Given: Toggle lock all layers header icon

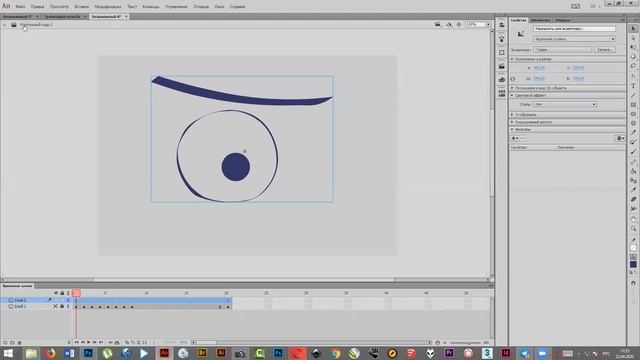Looking at the screenshot, I should pyautogui.click(x=62, y=293).
